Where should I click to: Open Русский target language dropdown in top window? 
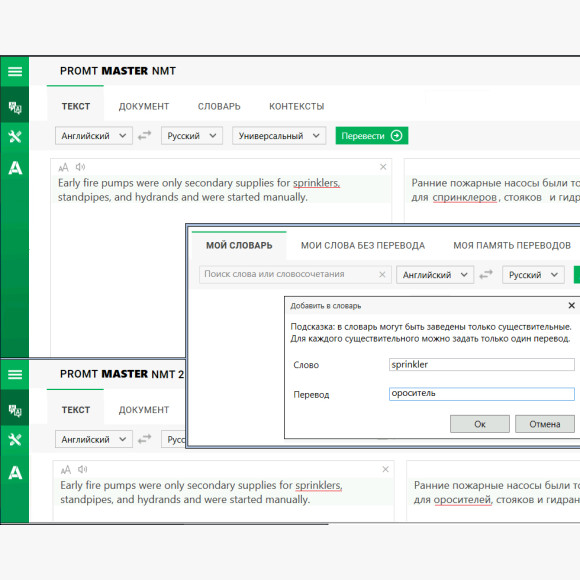point(192,136)
